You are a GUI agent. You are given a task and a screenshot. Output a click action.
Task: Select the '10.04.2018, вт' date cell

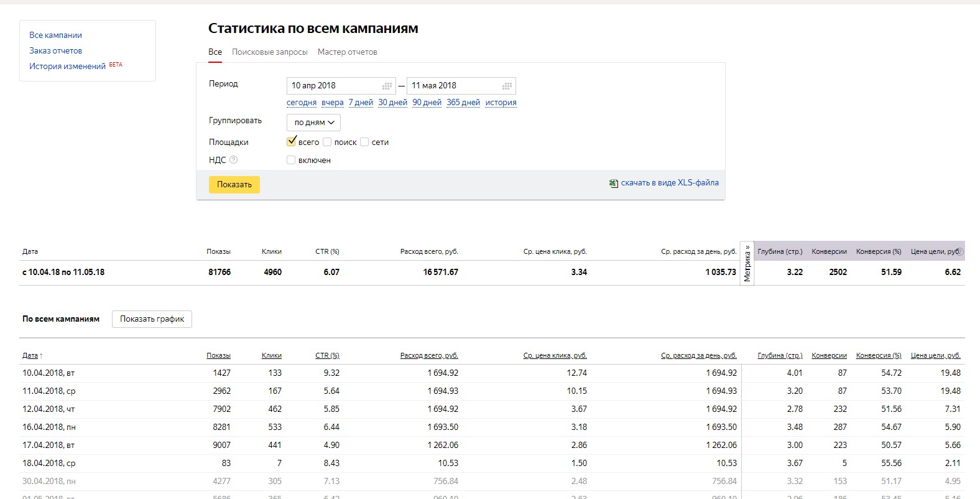[49, 373]
